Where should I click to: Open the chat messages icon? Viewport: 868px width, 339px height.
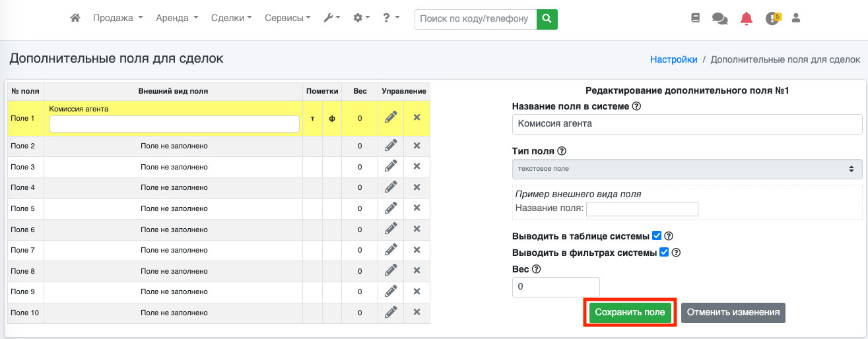click(719, 19)
